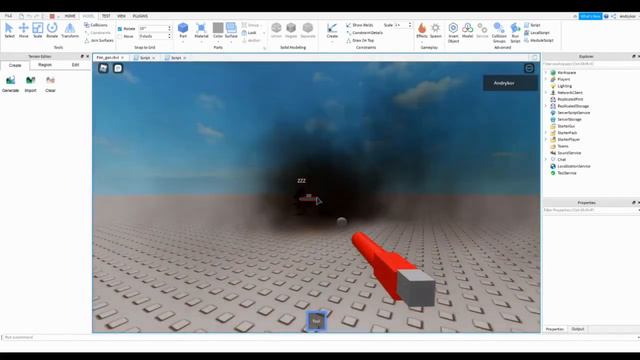Toggle Draw On Top option

click(x=360, y=40)
